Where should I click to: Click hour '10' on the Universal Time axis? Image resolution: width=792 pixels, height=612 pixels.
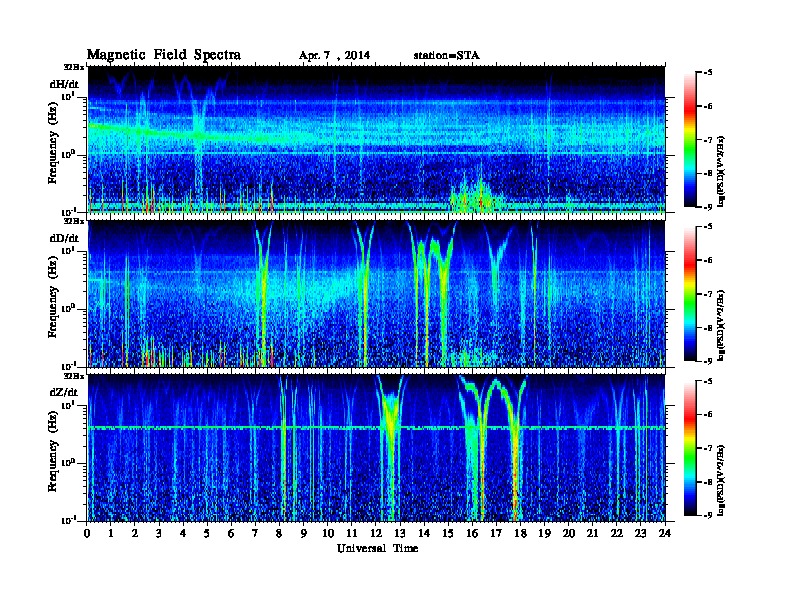[x=328, y=533]
